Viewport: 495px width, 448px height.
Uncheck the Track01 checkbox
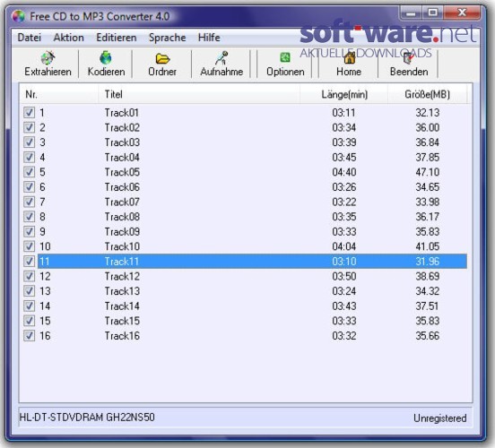[29, 112]
